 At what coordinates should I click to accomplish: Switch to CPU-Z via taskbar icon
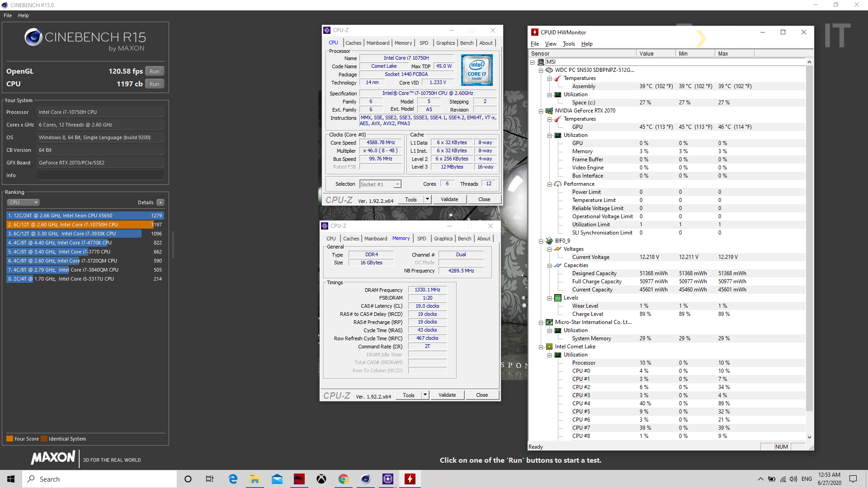point(388,479)
